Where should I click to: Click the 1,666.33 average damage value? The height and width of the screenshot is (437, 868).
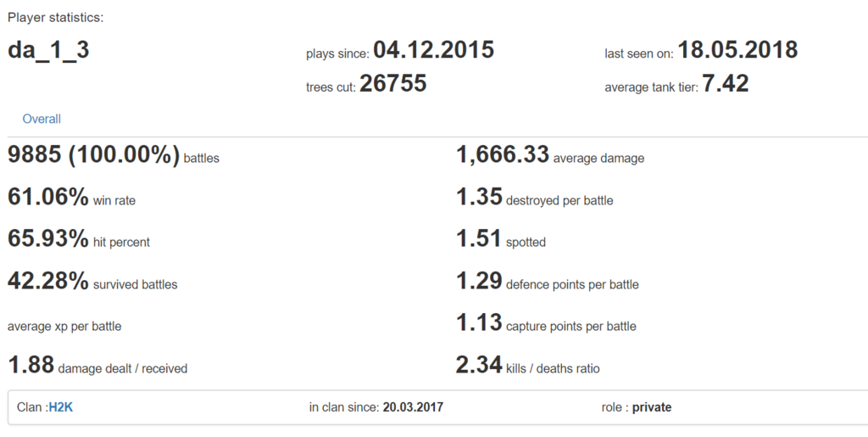coord(503,155)
